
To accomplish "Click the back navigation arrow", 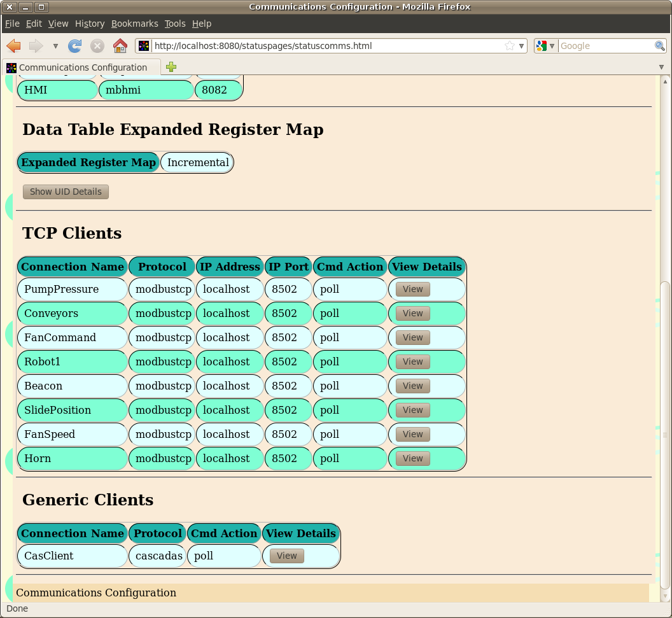I will 13,46.
